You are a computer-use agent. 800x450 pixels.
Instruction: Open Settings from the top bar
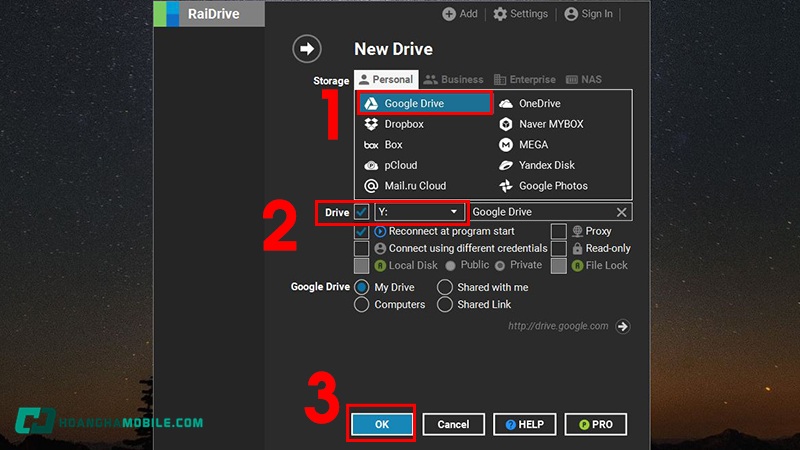click(x=520, y=14)
